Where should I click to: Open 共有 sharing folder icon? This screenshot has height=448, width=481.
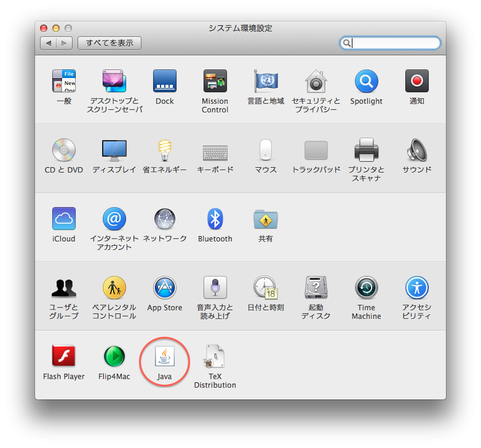click(x=266, y=219)
